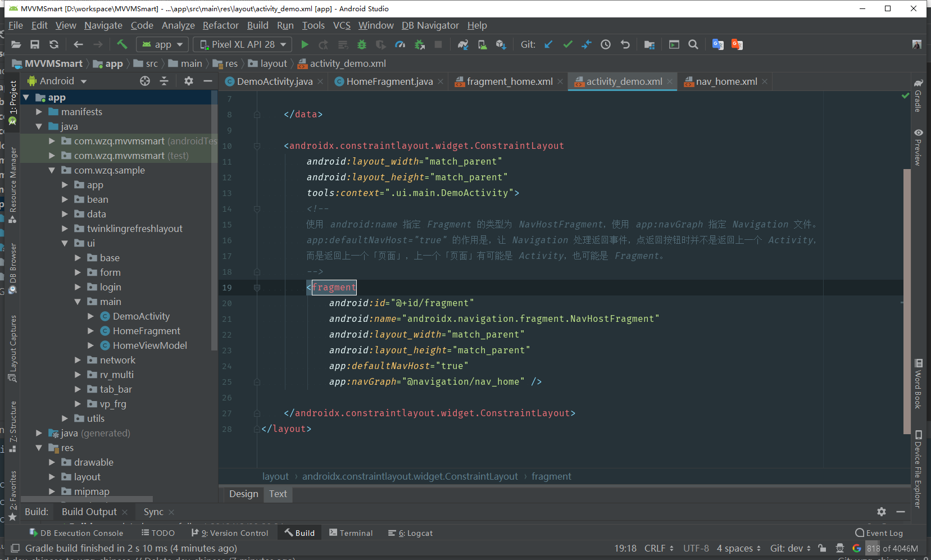
Task: Open the Pixel XL API 28 device dropdown
Action: (x=243, y=45)
